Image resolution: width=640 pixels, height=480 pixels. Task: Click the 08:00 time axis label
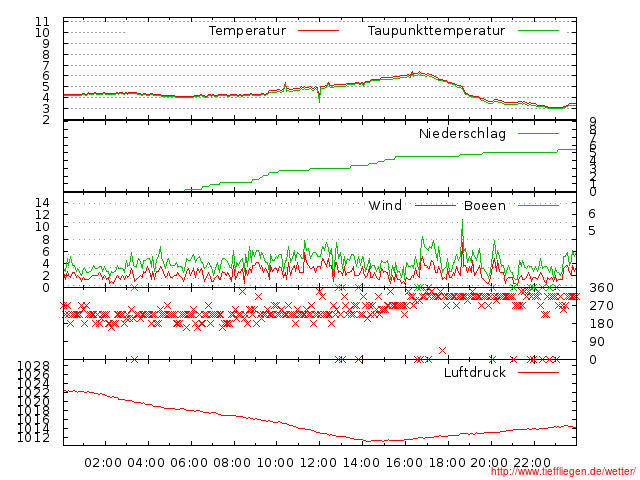(x=232, y=463)
